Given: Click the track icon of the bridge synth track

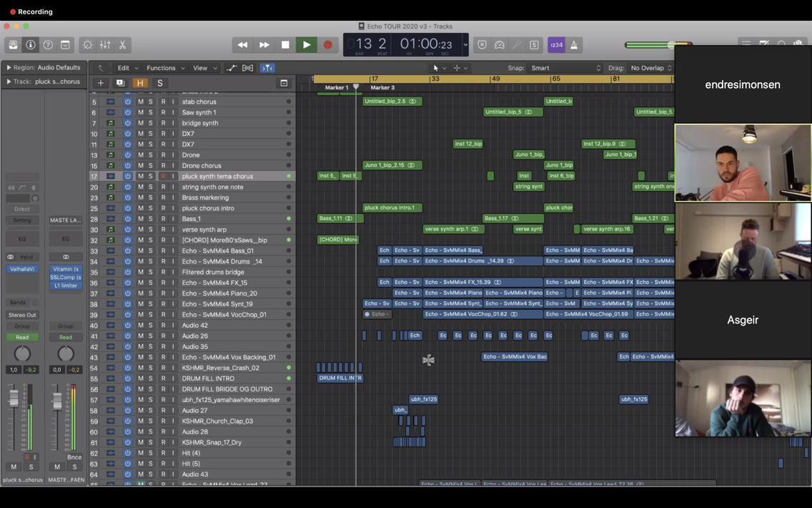Looking at the screenshot, I should click(x=110, y=123).
